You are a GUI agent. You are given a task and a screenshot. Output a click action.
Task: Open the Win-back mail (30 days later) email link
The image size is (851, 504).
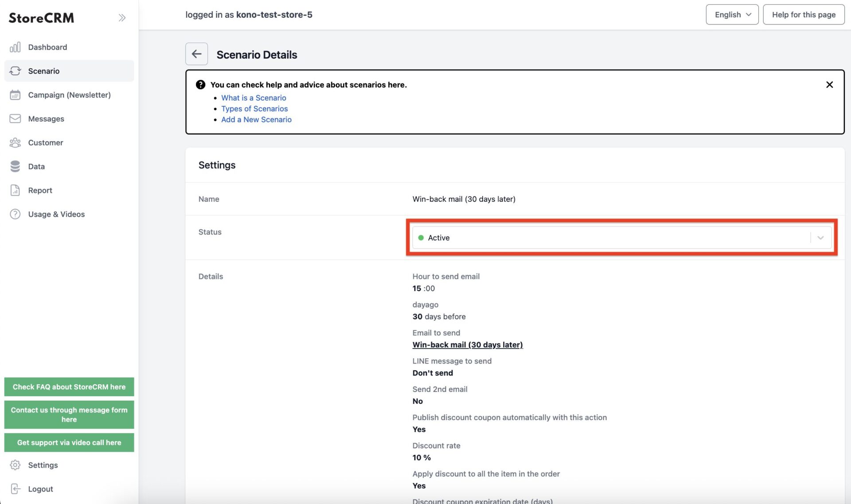468,345
